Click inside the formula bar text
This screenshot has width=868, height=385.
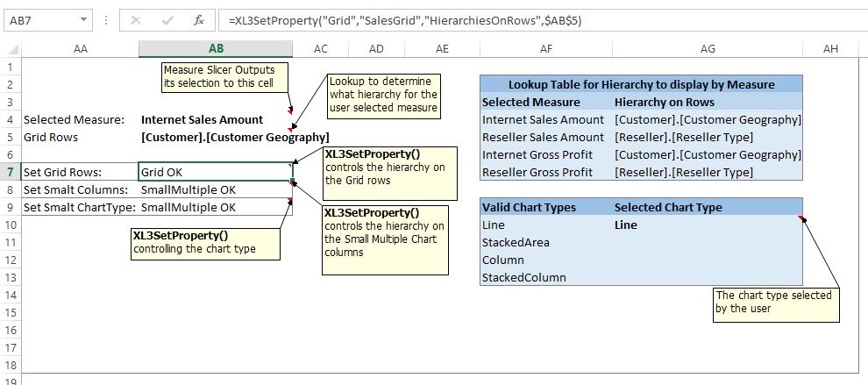click(526, 19)
